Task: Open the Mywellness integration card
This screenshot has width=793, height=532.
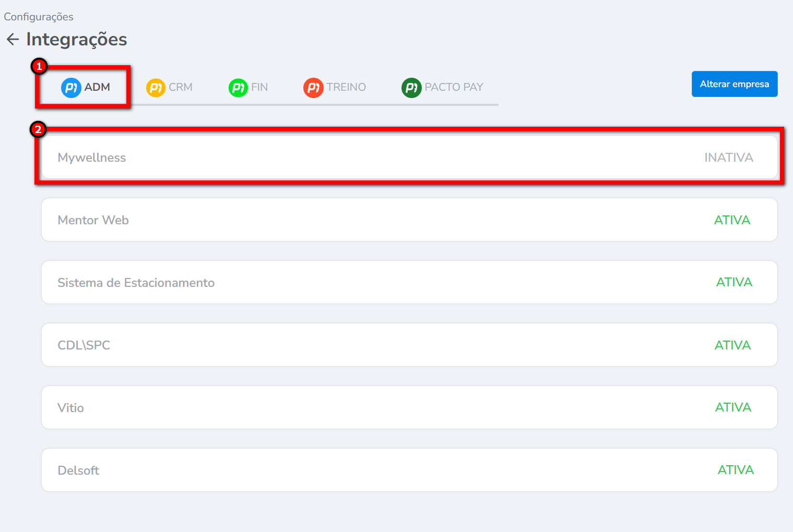Action: click(x=92, y=158)
